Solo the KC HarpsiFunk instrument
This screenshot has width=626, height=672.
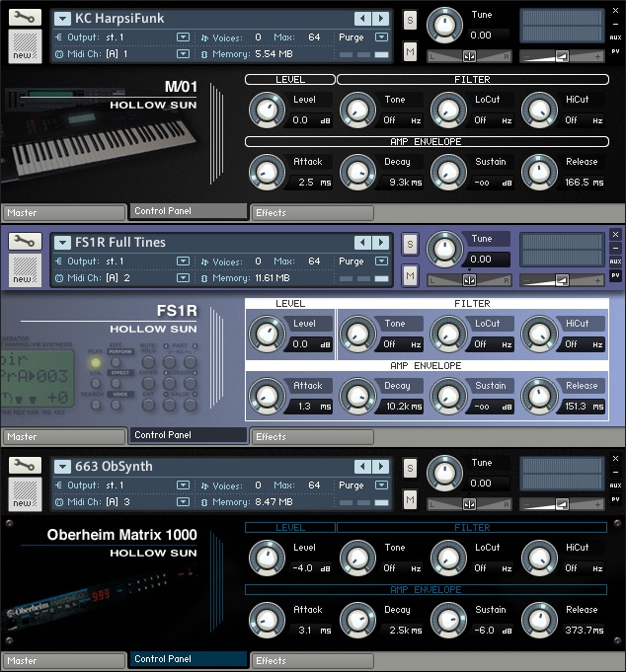(410, 20)
